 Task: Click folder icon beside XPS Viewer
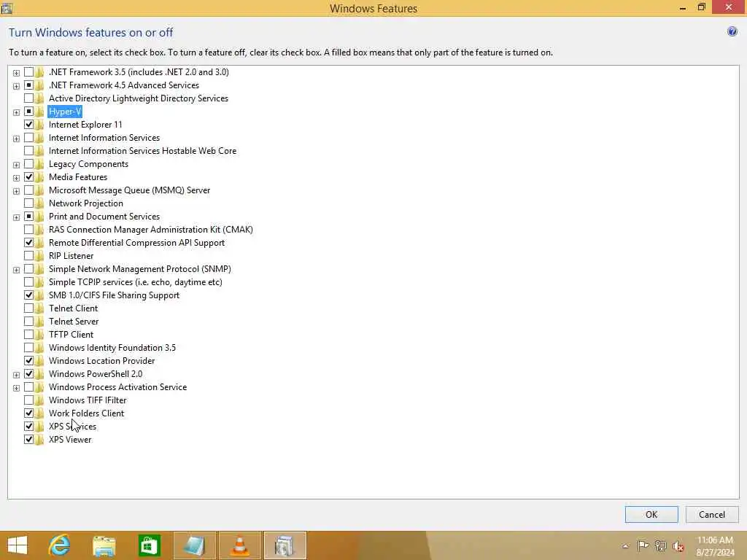pos(39,440)
